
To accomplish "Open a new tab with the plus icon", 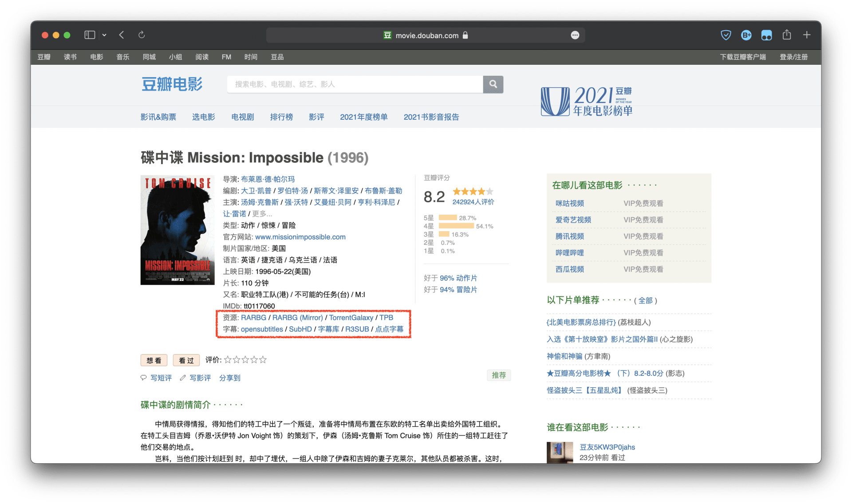I will pyautogui.click(x=806, y=35).
